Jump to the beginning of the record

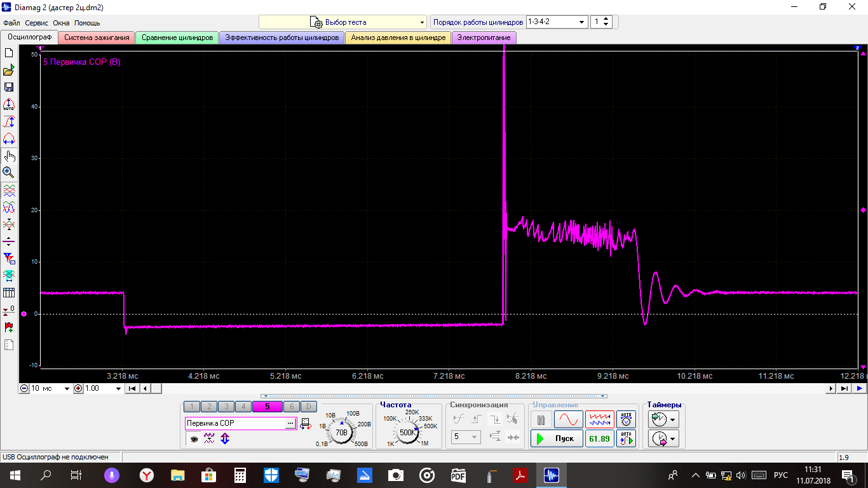(x=132, y=388)
